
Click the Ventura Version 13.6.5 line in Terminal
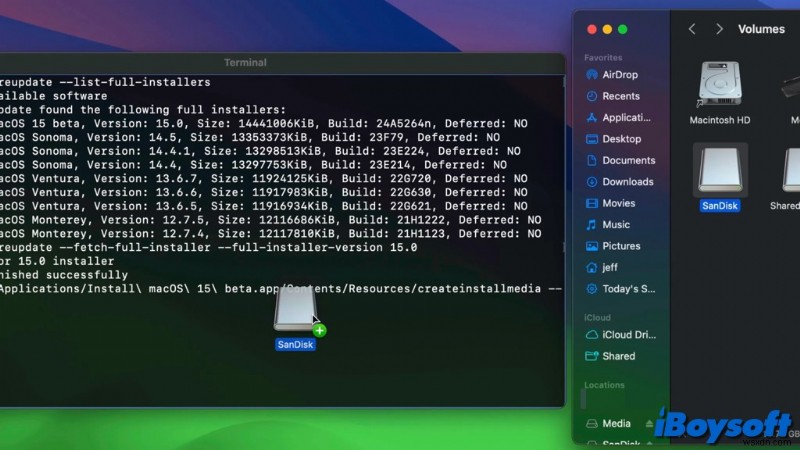(x=264, y=206)
